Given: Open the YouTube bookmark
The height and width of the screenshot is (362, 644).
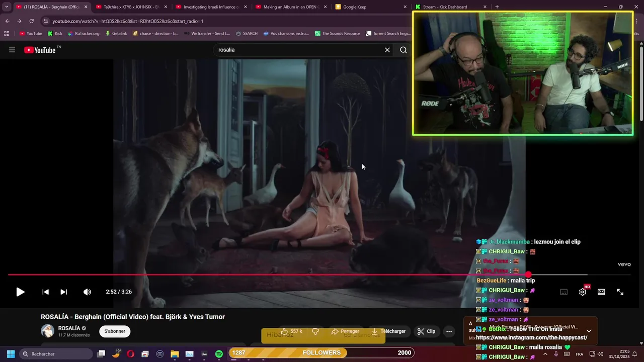Looking at the screenshot, I should point(31,34).
